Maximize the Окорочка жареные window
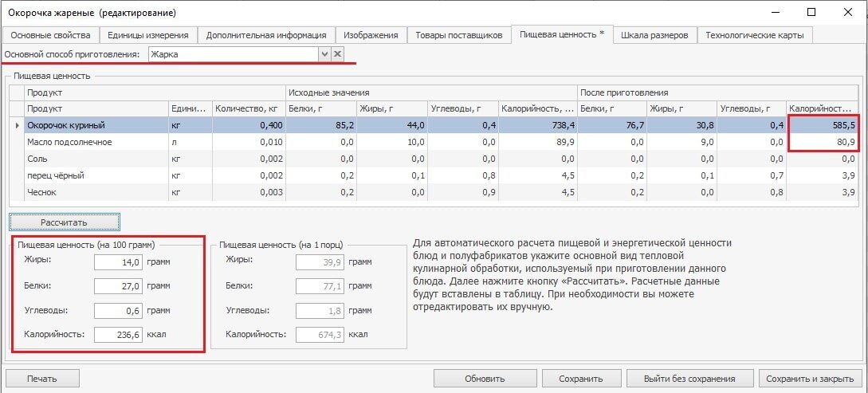Viewport: 868px width, 393px height. click(811, 12)
